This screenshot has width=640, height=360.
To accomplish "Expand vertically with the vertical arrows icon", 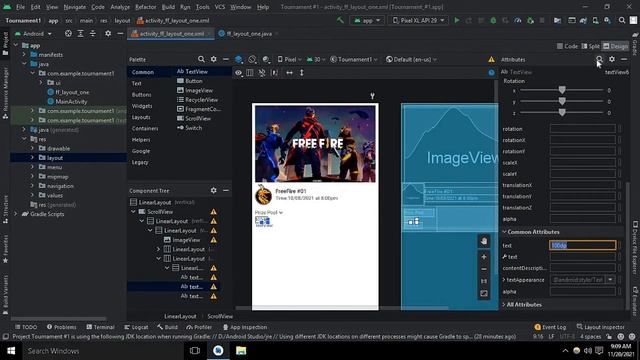I will [x=302, y=73].
